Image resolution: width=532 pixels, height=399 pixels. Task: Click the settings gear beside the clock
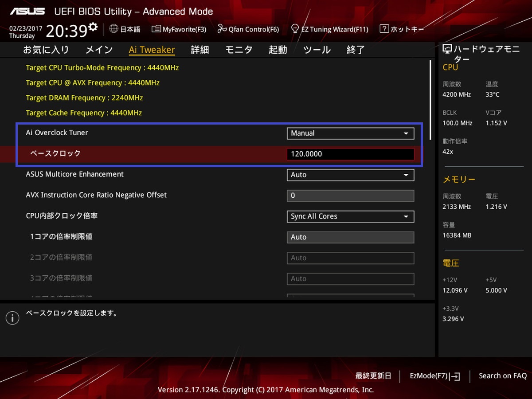click(93, 27)
